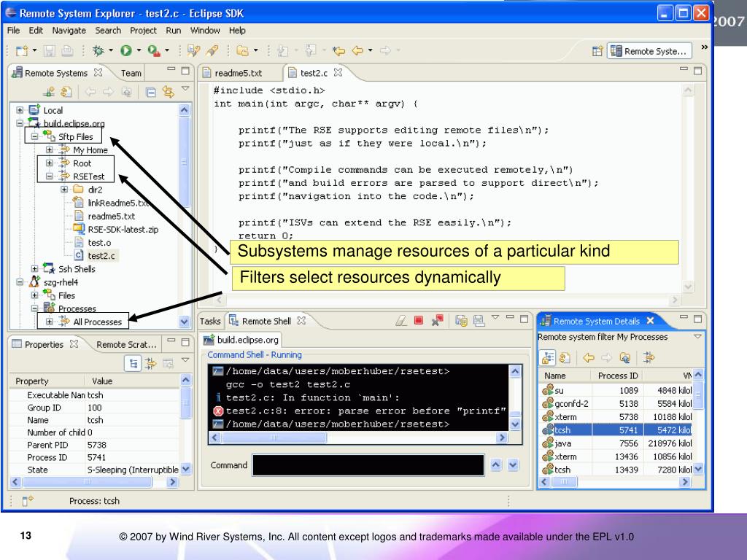Open the File menu
The image size is (747, 560).
click(13, 31)
